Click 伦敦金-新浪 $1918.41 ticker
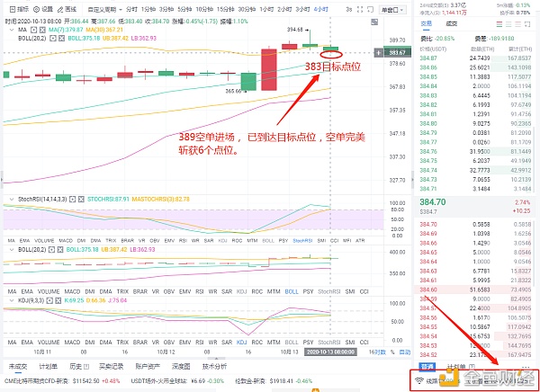540x392 pixels. point(274,381)
